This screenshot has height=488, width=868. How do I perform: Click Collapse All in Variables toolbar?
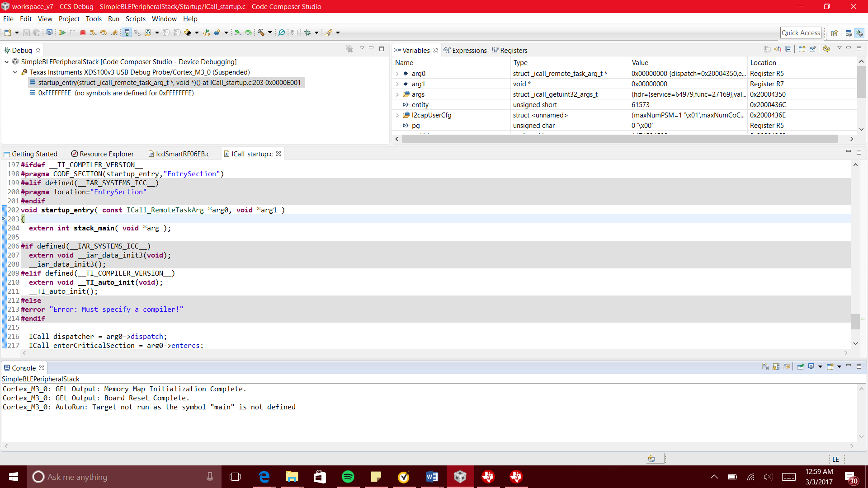pyautogui.click(x=788, y=49)
